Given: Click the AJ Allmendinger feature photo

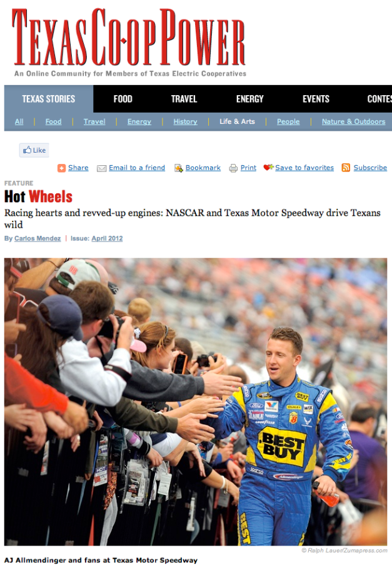Looking at the screenshot, I should [x=196, y=402].
